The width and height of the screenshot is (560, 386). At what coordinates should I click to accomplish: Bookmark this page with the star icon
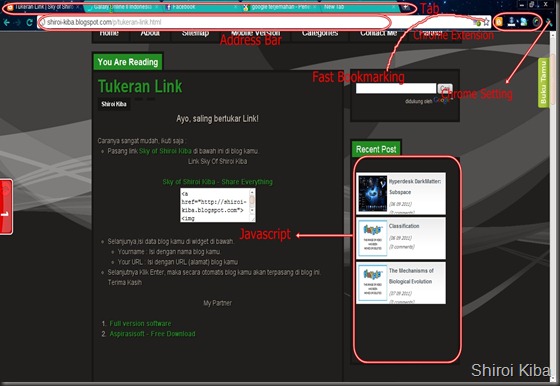point(486,22)
